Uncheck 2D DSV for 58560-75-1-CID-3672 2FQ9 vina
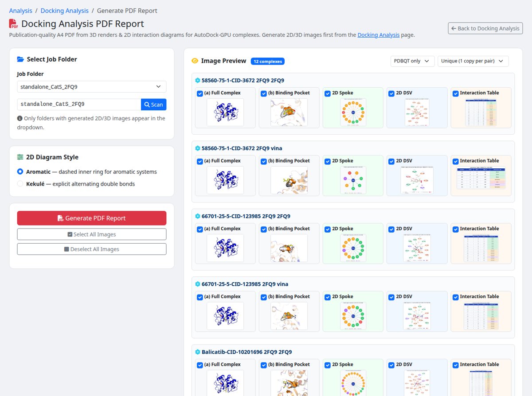This screenshot has height=396, width=532. tap(391, 161)
